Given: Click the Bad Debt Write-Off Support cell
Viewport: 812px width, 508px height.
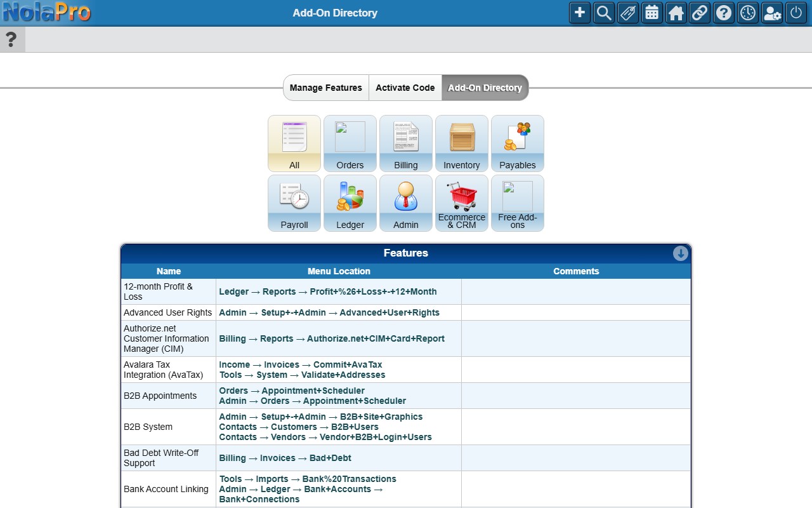Looking at the screenshot, I should click(x=169, y=458).
